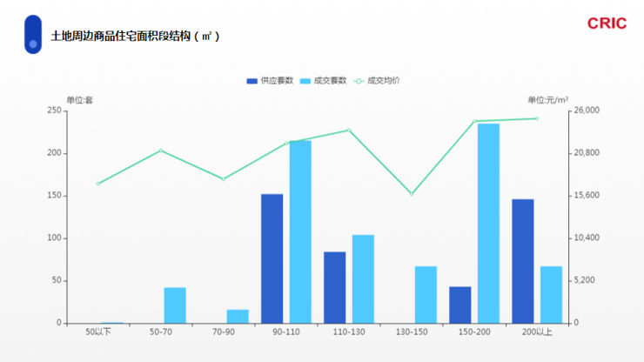Image resolution: width=644 pixels, height=362 pixels.
Task: Click the right axis value 20,800
Action: pos(587,153)
